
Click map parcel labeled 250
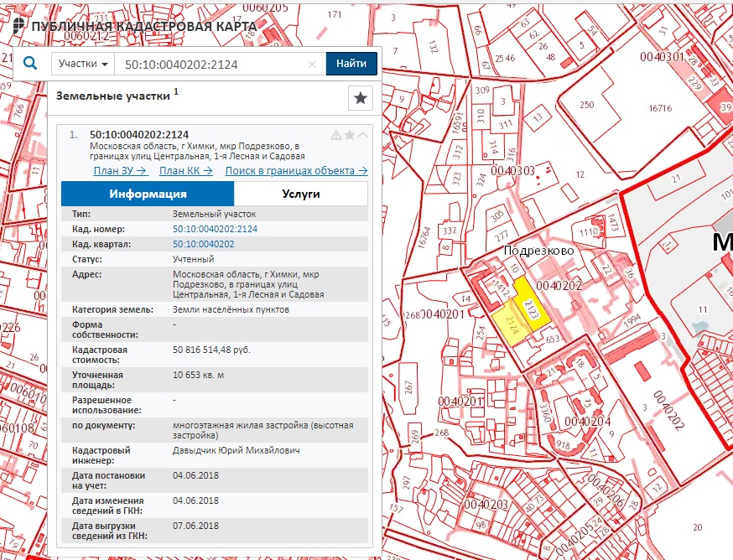tap(587, 105)
